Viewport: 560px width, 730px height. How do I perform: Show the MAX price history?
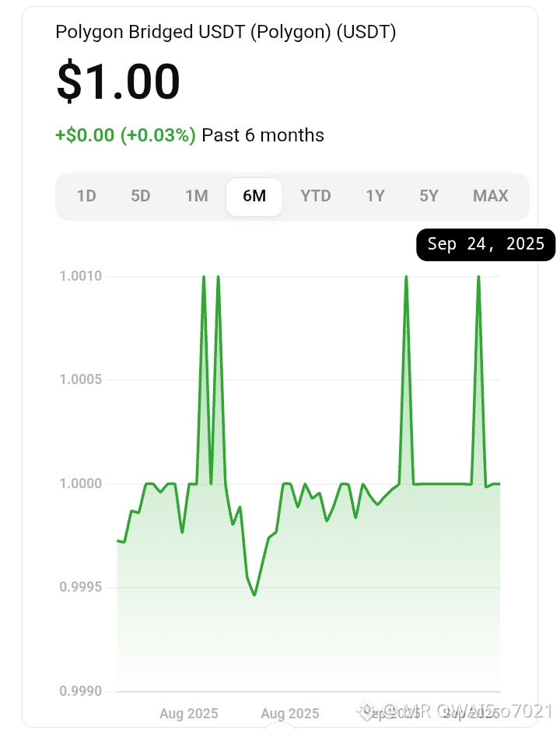[x=491, y=196]
